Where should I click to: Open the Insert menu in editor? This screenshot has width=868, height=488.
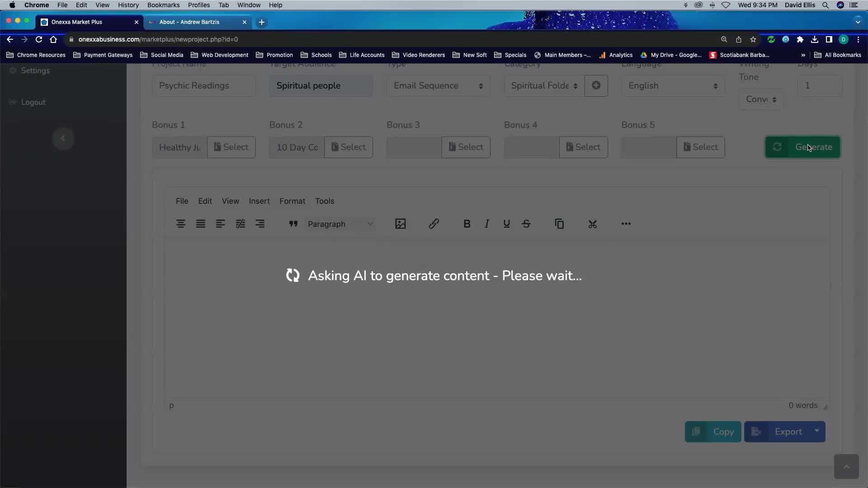(259, 201)
